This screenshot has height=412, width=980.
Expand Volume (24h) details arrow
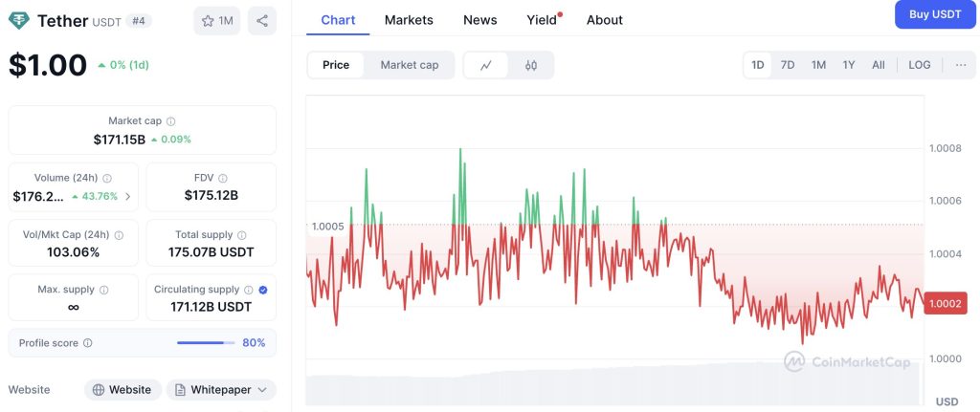pyautogui.click(x=128, y=197)
